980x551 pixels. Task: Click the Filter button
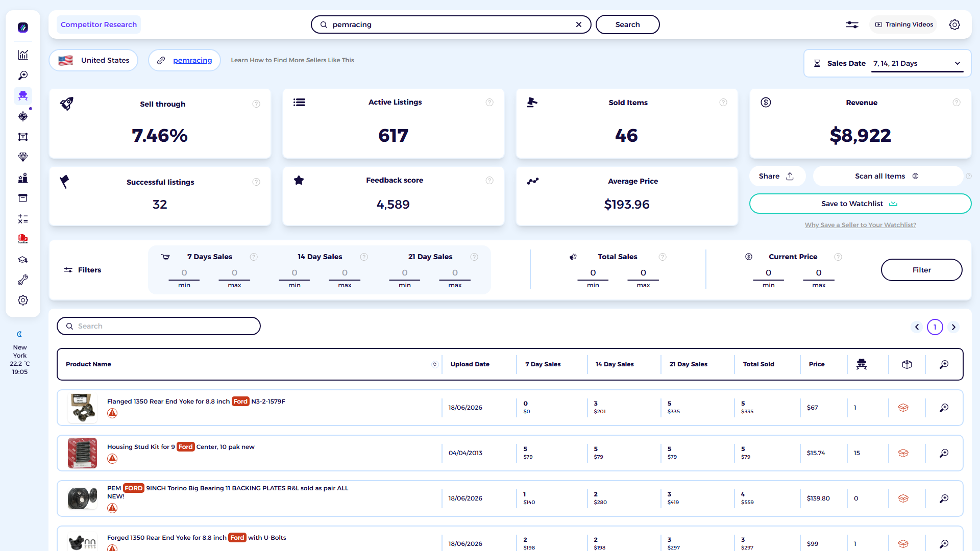click(x=921, y=270)
